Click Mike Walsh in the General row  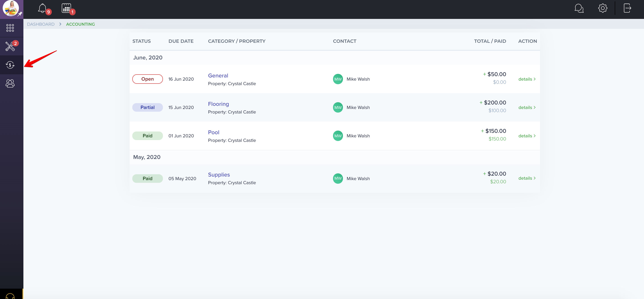point(358,79)
